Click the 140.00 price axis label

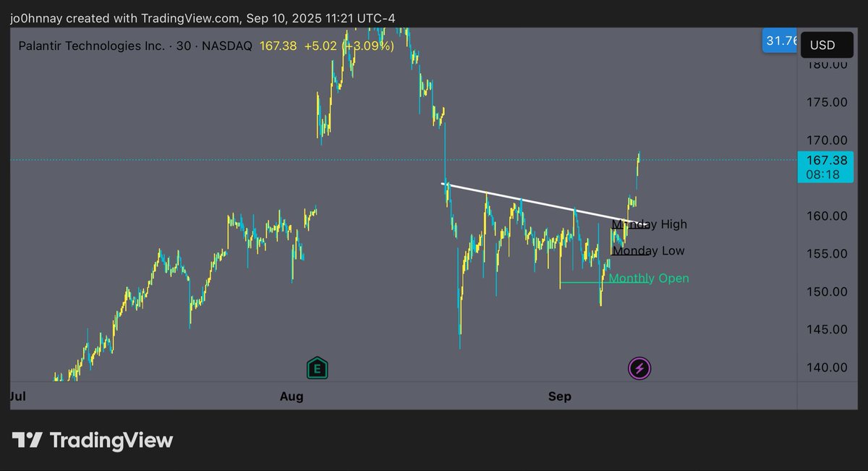click(x=828, y=368)
